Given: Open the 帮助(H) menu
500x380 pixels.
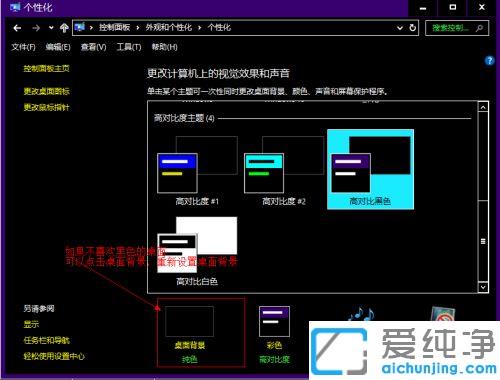Looking at the screenshot, I should pyautogui.click(x=164, y=47).
